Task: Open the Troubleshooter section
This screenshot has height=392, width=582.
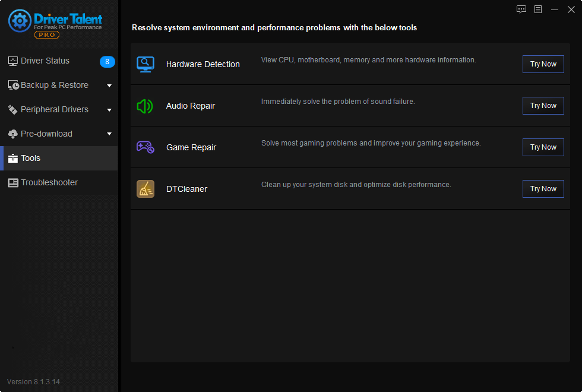Action: pyautogui.click(x=59, y=183)
